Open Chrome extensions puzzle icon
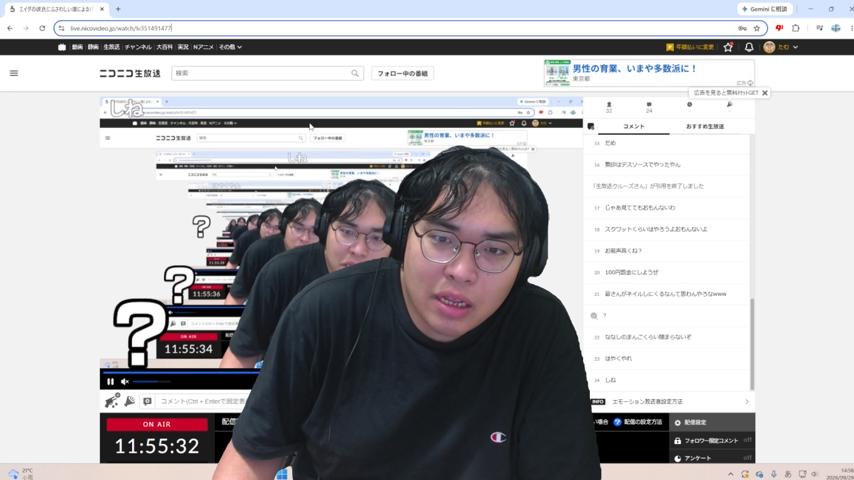The image size is (854, 480). coord(796,28)
